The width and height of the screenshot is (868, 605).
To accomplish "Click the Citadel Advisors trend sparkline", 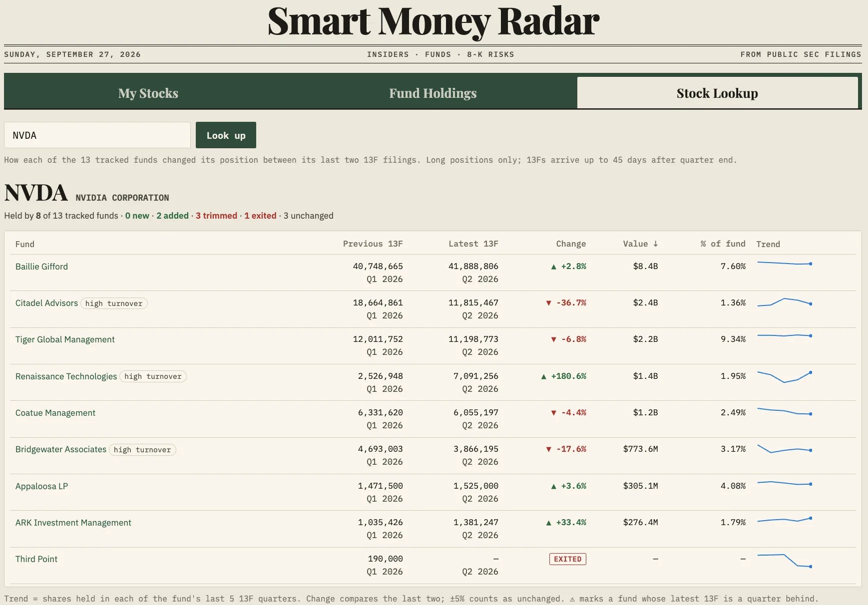I will pyautogui.click(x=785, y=302).
